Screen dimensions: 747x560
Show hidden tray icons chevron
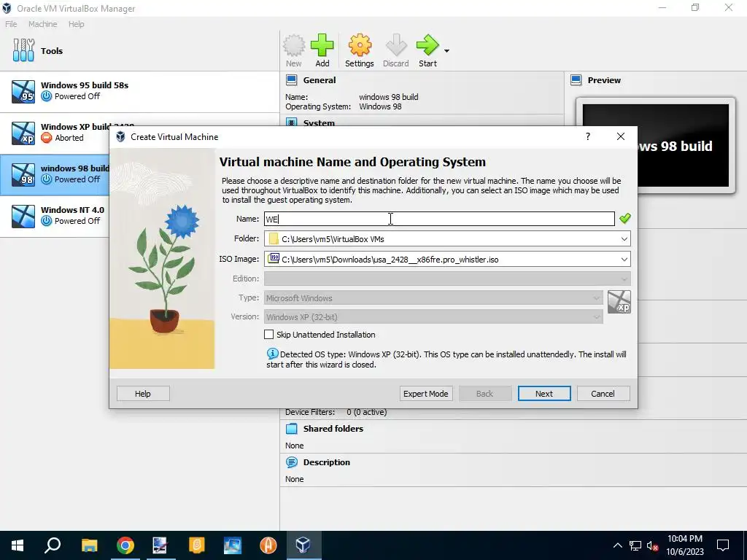pyautogui.click(x=617, y=545)
